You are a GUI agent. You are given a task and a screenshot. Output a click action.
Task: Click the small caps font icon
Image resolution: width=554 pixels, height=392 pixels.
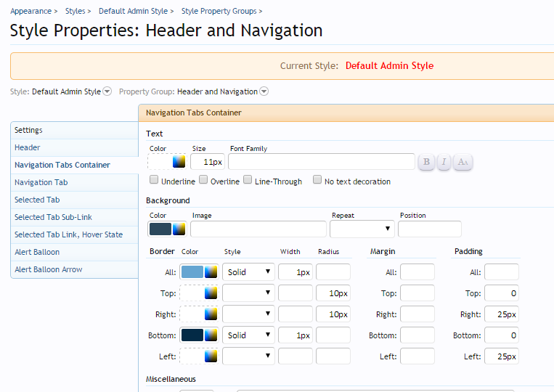463,162
